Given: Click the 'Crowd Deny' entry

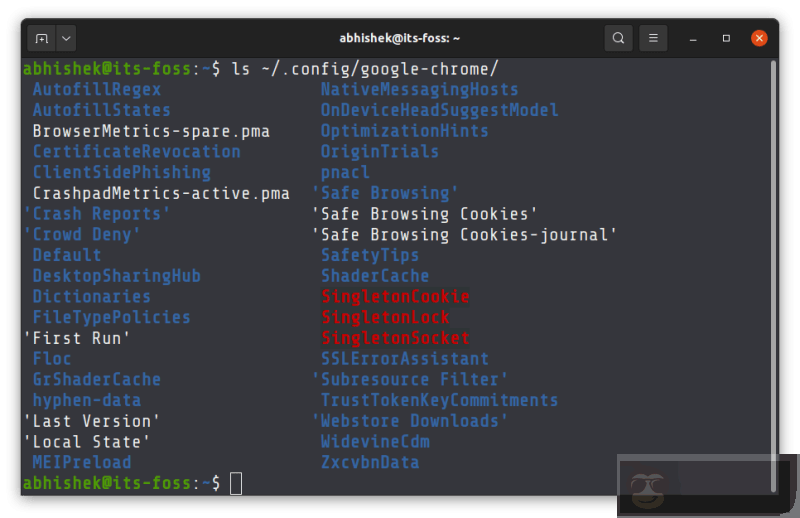Looking at the screenshot, I should pos(82,235).
